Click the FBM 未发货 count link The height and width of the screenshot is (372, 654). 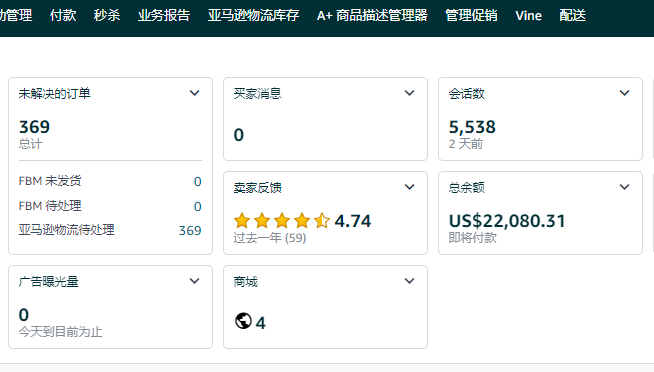coord(198,181)
